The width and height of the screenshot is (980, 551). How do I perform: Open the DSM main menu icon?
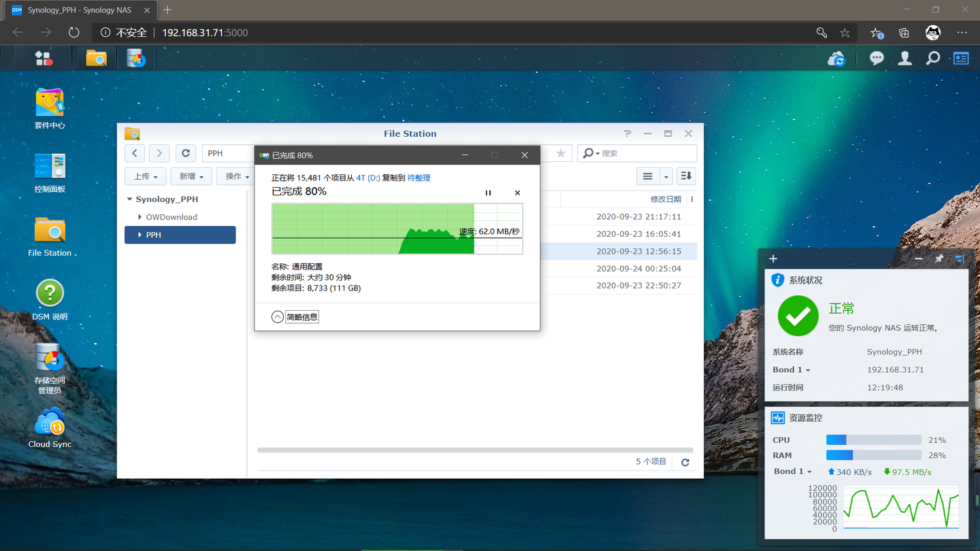click(x=44, y=59)
